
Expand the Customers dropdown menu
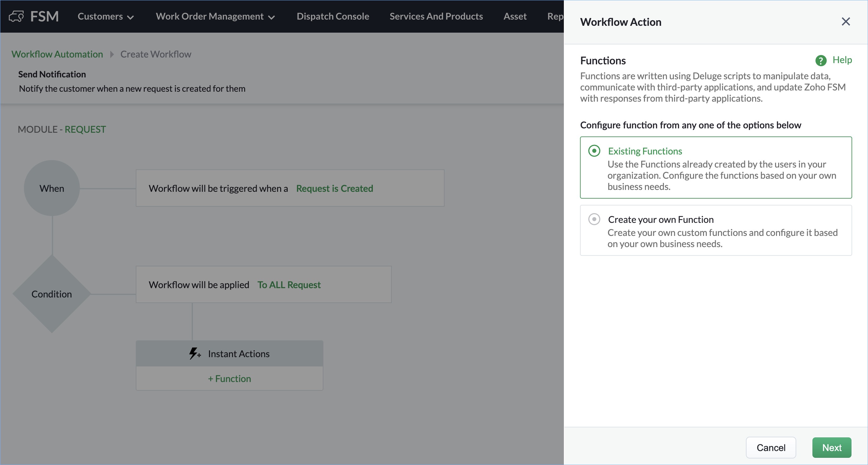pyautogui.click(x=105, y=16)
